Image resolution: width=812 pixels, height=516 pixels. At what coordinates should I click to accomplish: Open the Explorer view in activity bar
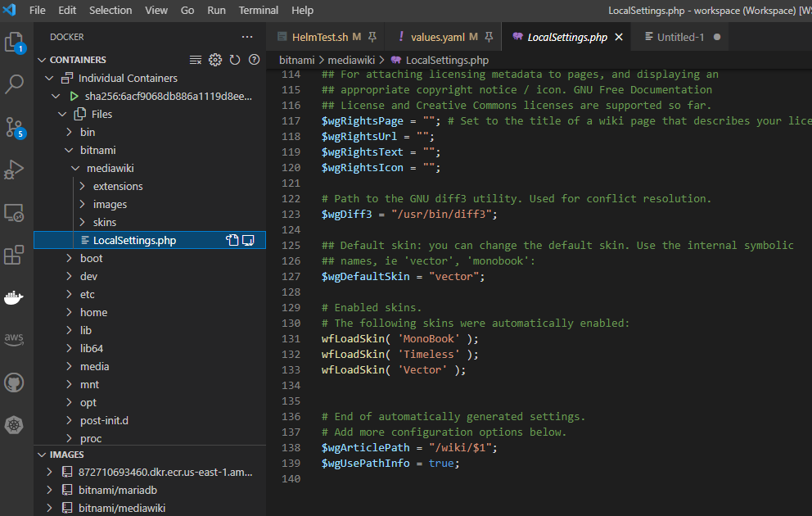point(14,42)
